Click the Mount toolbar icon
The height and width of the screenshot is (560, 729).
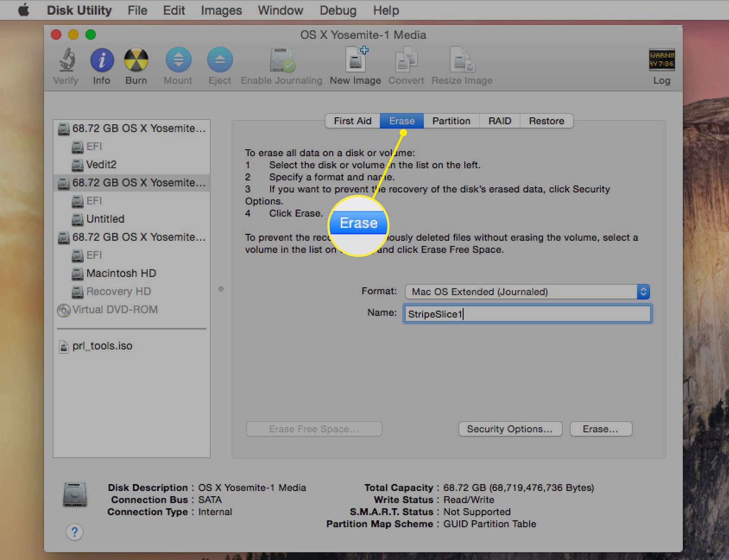click(x=178, y=60)
